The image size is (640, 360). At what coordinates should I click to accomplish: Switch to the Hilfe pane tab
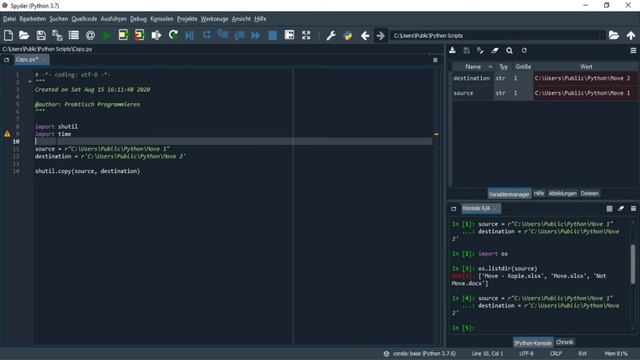[x=539, y=193]
